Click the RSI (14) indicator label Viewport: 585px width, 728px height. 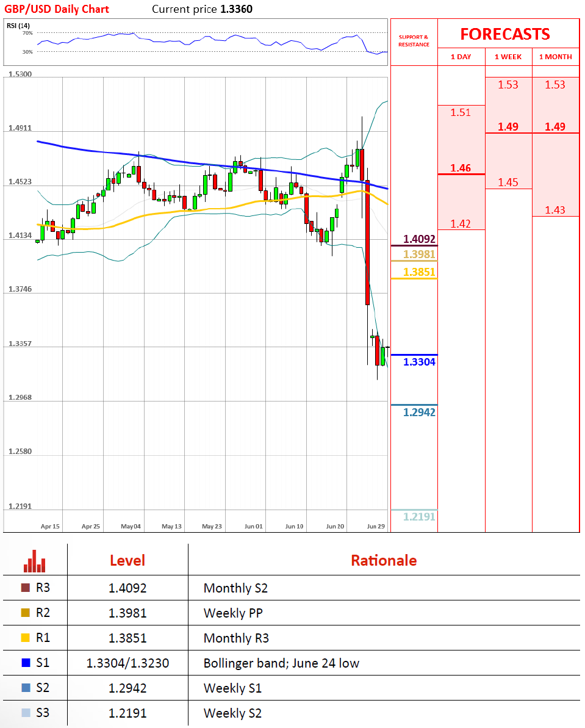pyautogui.click(x=18, y=25)
